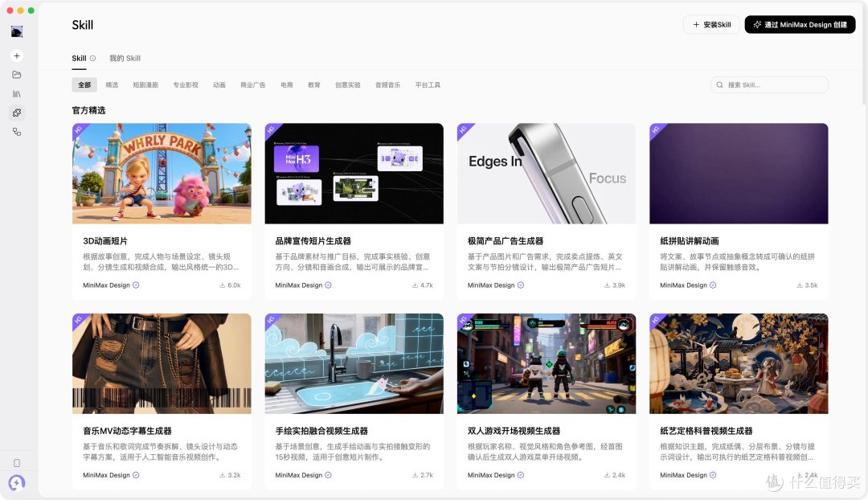Click sparkle icon in MiniMax Design 创建 button
Screen dimensions: 868x500
757,24
